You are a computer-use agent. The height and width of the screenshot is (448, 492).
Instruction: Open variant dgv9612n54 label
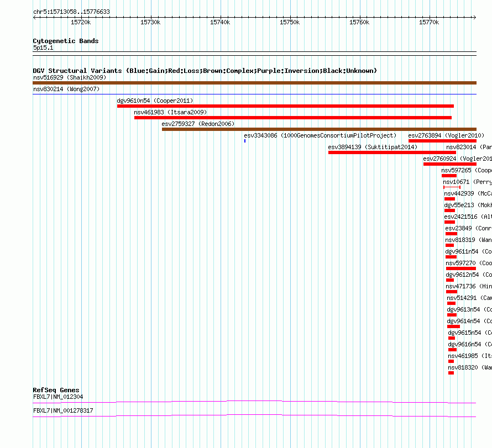coord(469,275)
